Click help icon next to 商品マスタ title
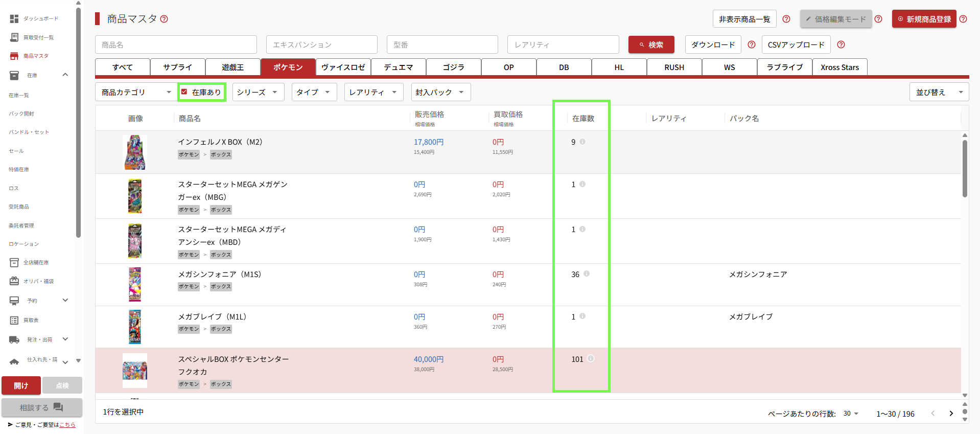980x434 pixels. [164, 19]
